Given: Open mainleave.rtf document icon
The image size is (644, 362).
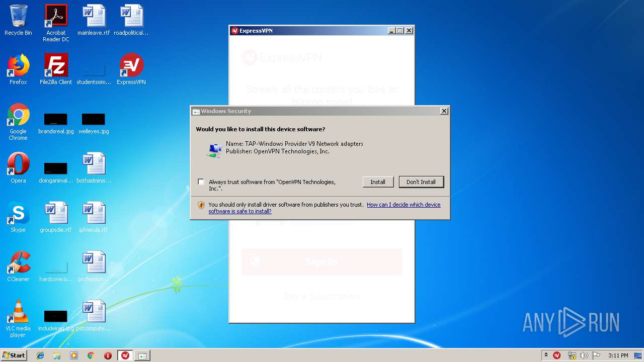Looking at the screenshot, I should (x=94, y=20).
